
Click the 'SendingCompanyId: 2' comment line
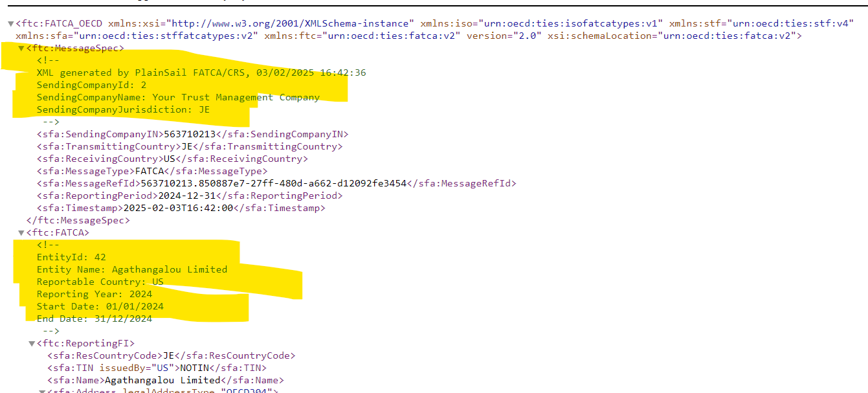[x=91, y=85]
